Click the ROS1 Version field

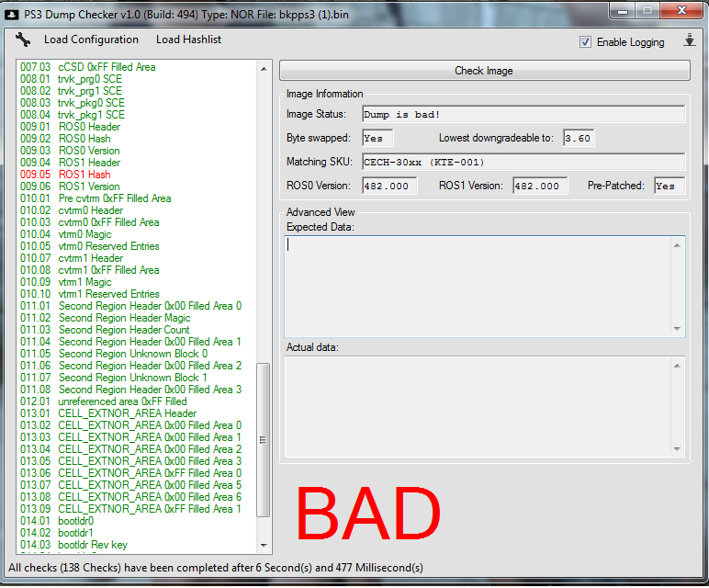pyautogui.click(x=540, y=186)
